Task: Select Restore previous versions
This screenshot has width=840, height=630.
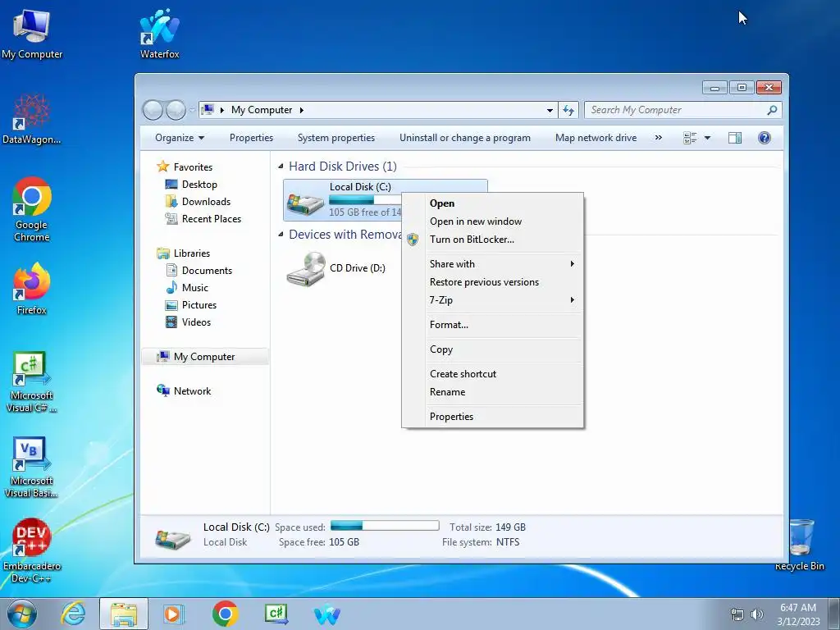Action: click(x=493, y=282)
